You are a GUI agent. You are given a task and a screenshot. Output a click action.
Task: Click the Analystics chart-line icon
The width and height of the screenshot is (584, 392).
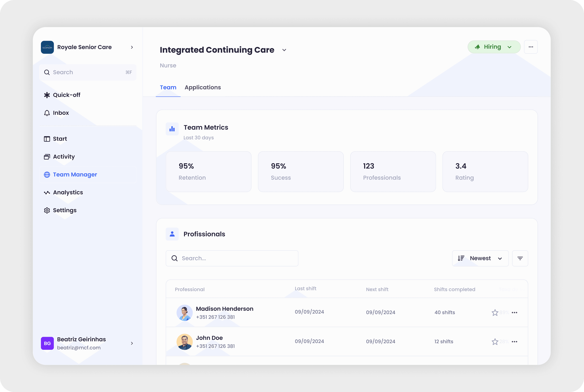47,192
